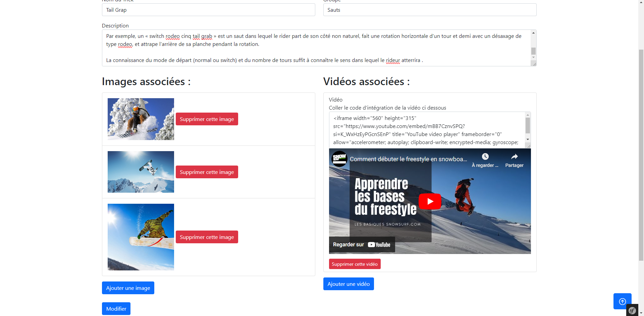Click the 'Description' label
The width and height of the screenshot is (644, 316).
pos(115,26)
